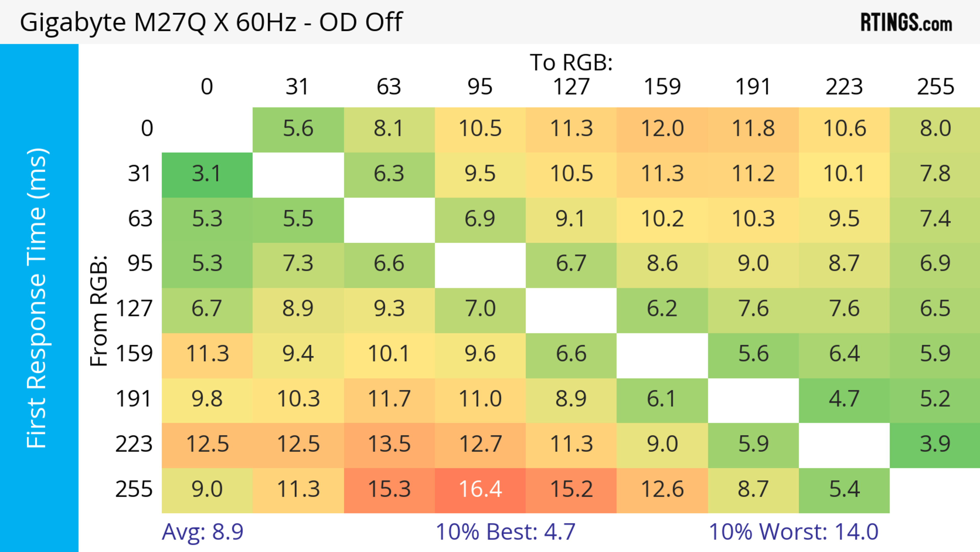This screenshot has width=980, height=552.
Task: Select the 5.4 cell in the bottom row
Action: pos(844,489)
